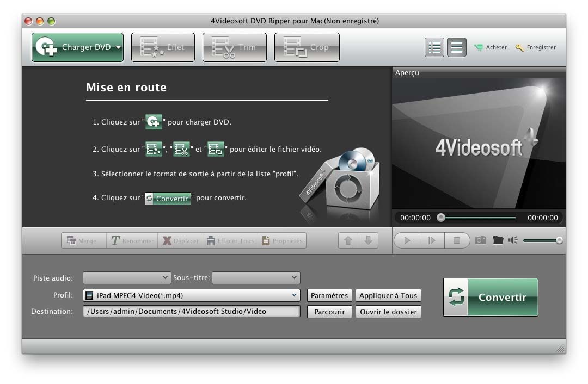
Task: Click the trim icon in step 2
Action: 181,149
